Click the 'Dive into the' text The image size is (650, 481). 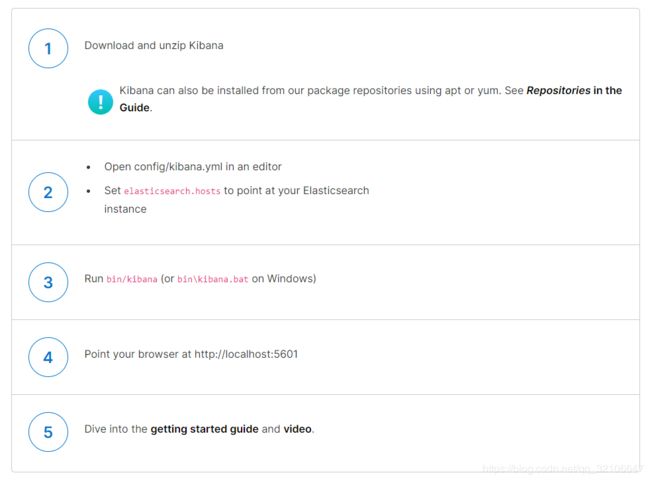(x=116, y=429)
